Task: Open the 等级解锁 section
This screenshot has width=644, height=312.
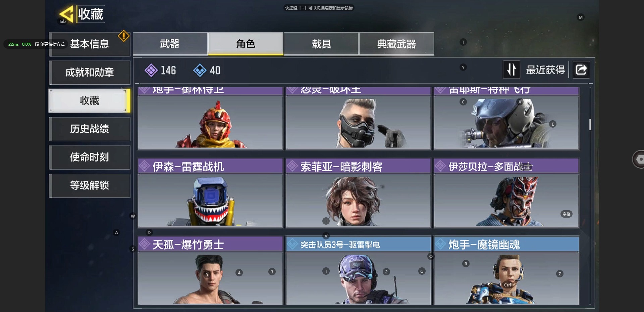Action: pyautogui.click(x=90, y=185)
